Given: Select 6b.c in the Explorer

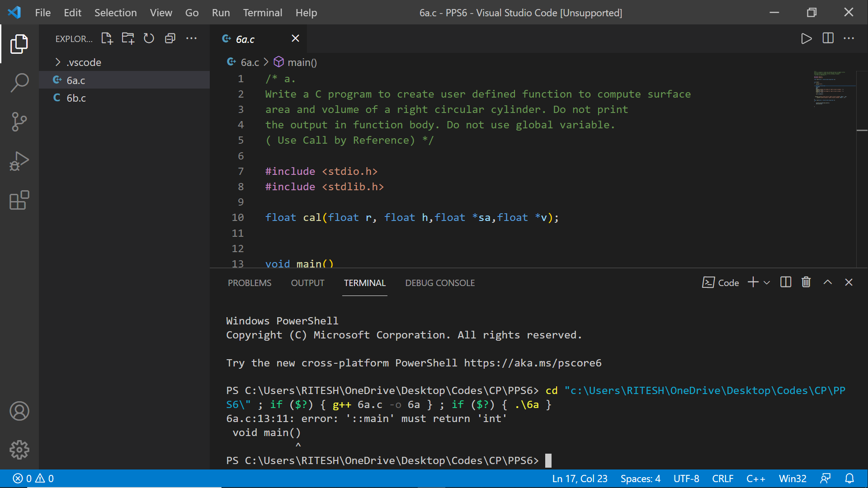Looking at the screenshot, I should (x=76, y=98).
